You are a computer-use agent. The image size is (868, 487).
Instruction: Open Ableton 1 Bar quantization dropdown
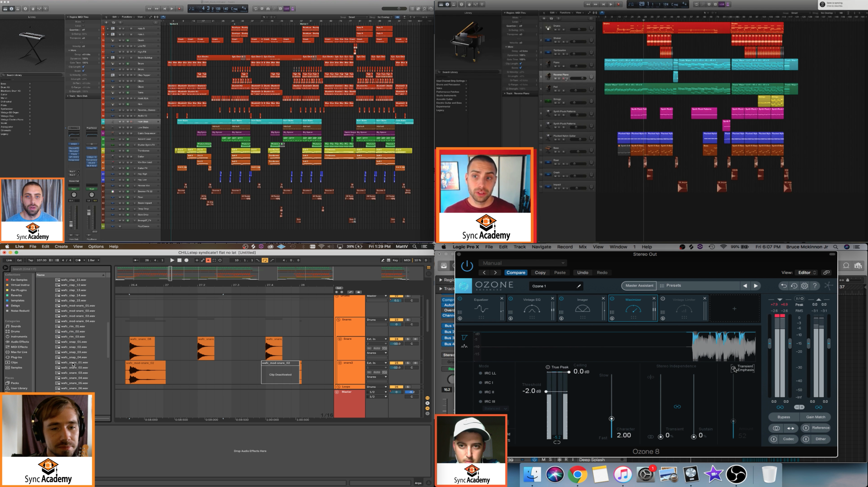click(93, 260)
